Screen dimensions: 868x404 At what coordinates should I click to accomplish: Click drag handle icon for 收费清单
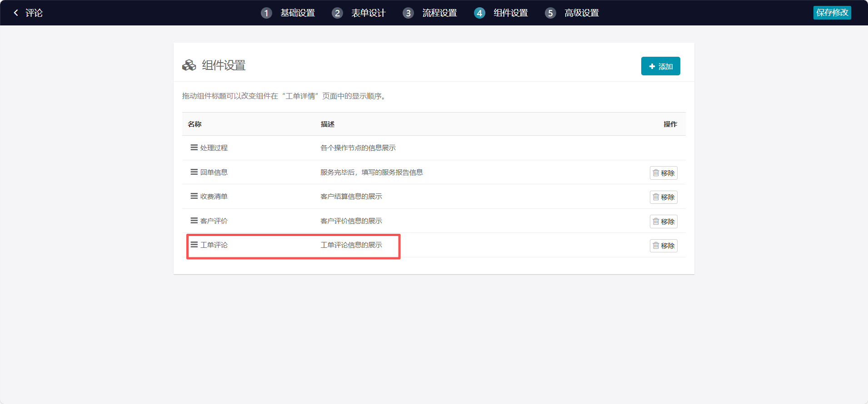pos(194,196)
